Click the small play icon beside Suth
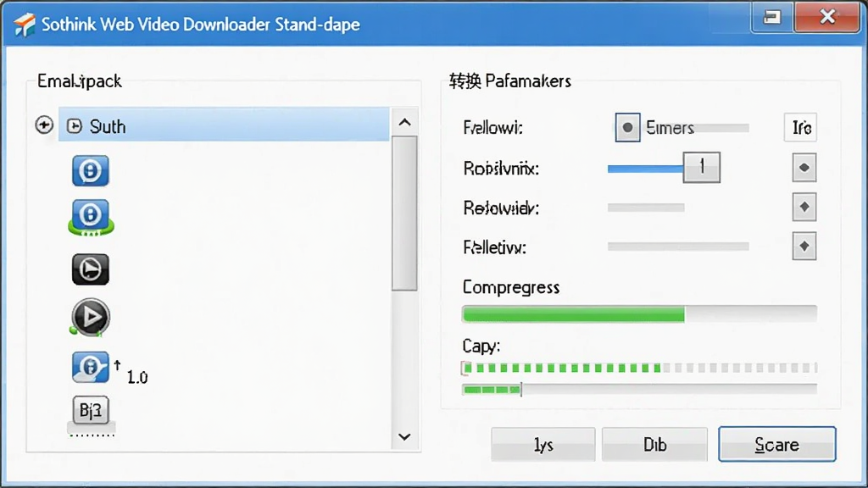The height and width of the screenshot is (488, 868). [75, 127]
